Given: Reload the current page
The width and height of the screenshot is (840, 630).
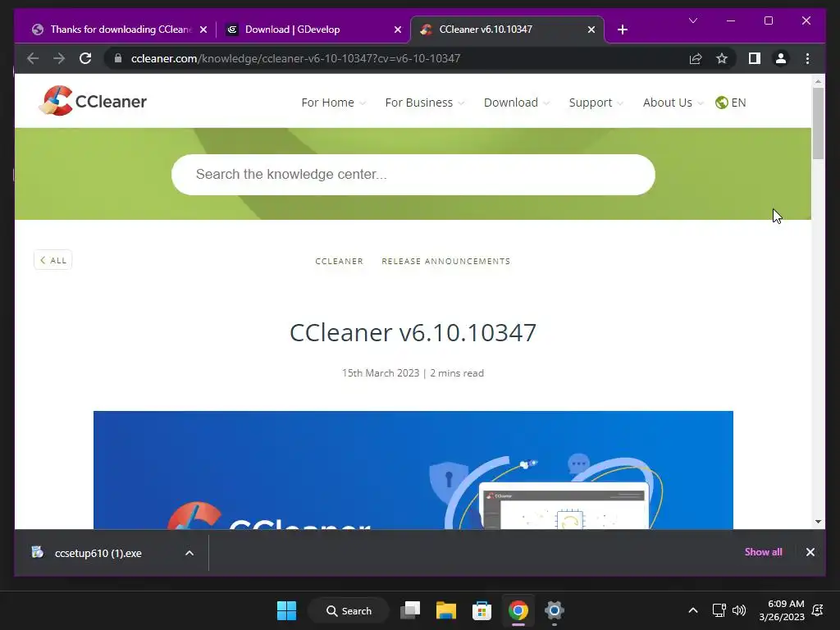Looking at the screenshot, I should pyautogui.click(x=85, y=58).
